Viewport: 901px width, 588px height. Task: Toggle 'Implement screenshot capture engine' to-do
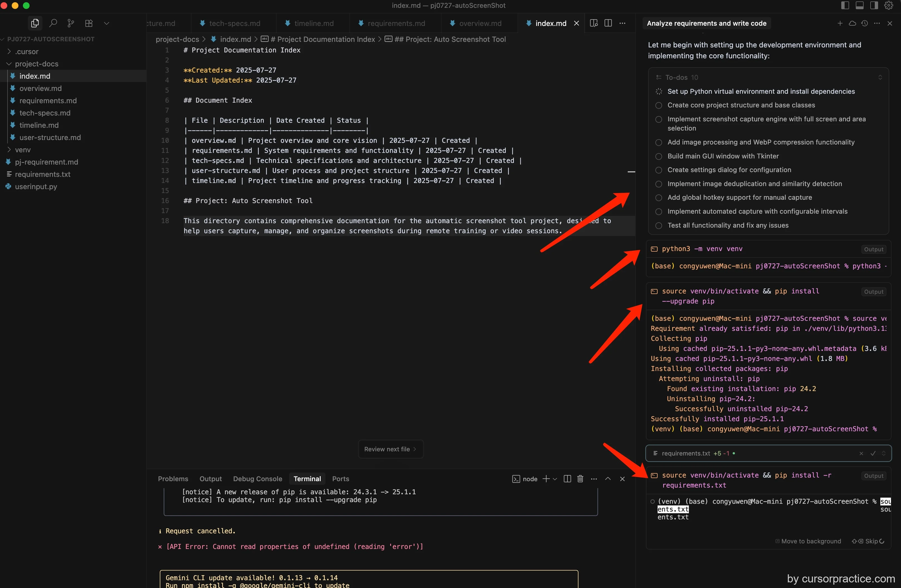(659, 119)
